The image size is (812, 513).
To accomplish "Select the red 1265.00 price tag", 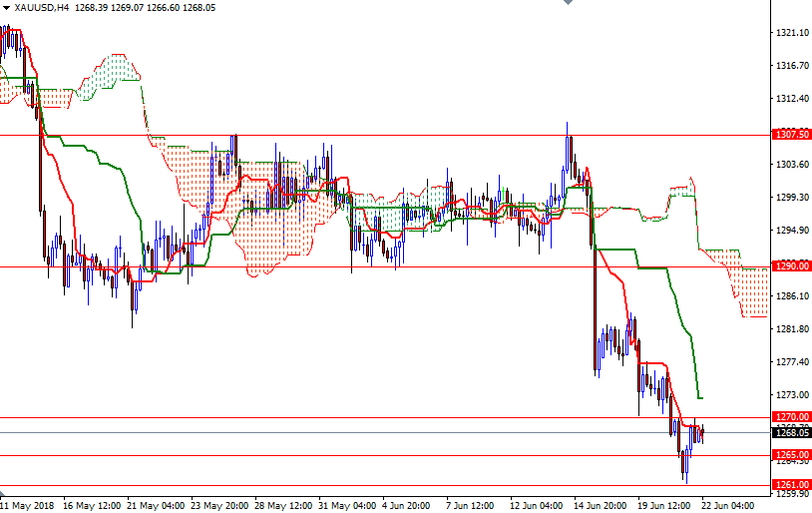I will coord(791,455).
